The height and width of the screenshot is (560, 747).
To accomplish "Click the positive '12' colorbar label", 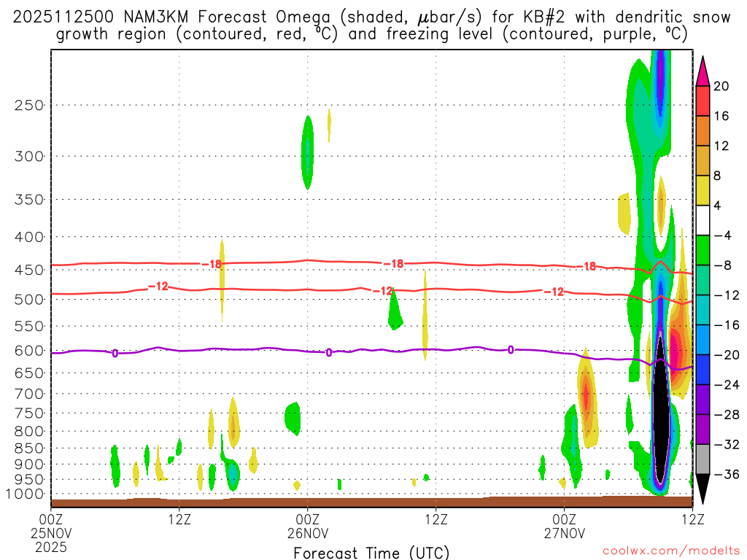I will pyautogui.click(x=721, y=146).
